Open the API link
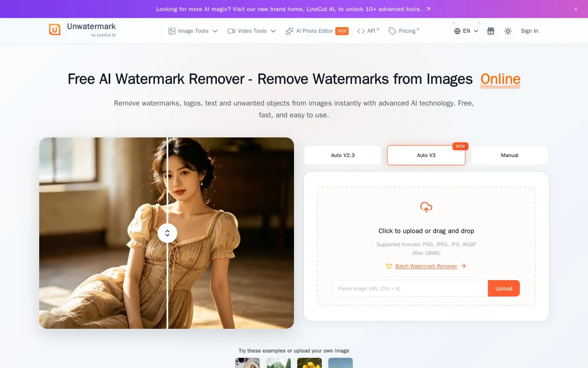The width and height of the screenshot is (588, 368). (368, 31)
